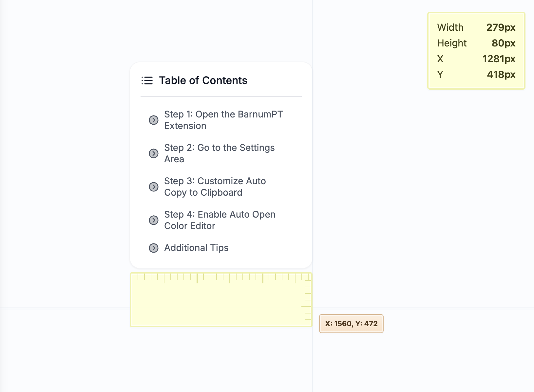Image resolution: width=534 pixels, height=392 pixels.
Task: Click the Table of Contents list icon
Action: point(147,80)
